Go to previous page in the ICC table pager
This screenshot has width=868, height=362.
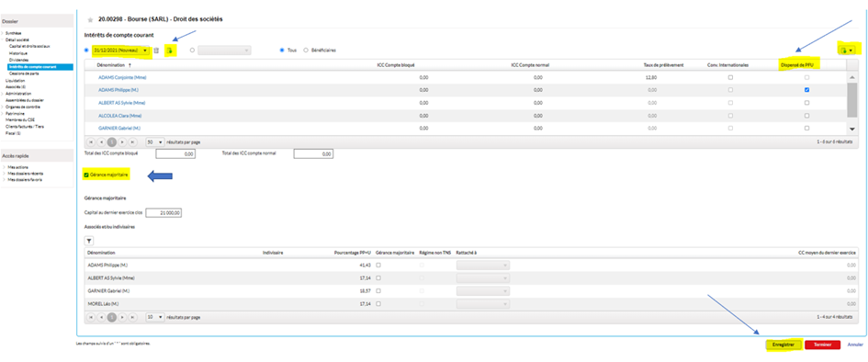point(102,141)
